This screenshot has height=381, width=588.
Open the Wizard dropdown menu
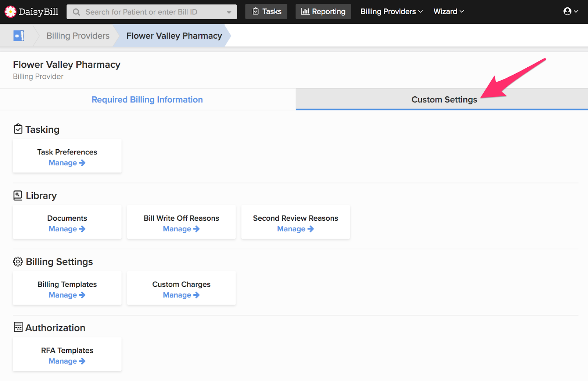(449, 11)
